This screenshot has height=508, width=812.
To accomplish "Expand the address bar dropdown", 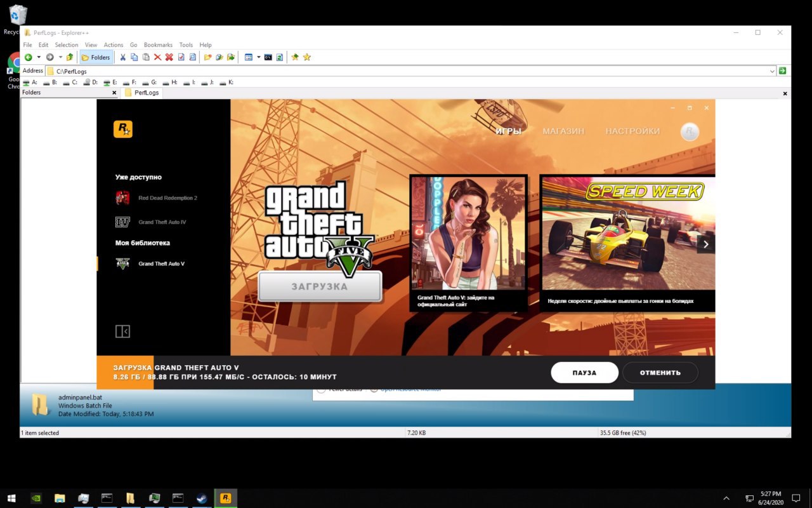I will click(772, 71).
